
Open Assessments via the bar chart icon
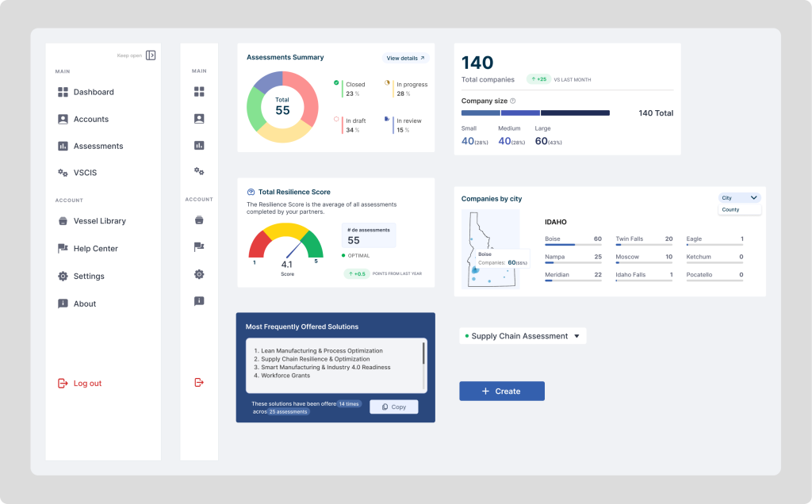[x=199, y=145]
